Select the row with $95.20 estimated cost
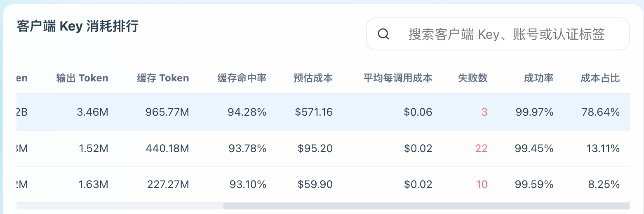The height and width of the screenshot is (214, 644). click(323, 148)
